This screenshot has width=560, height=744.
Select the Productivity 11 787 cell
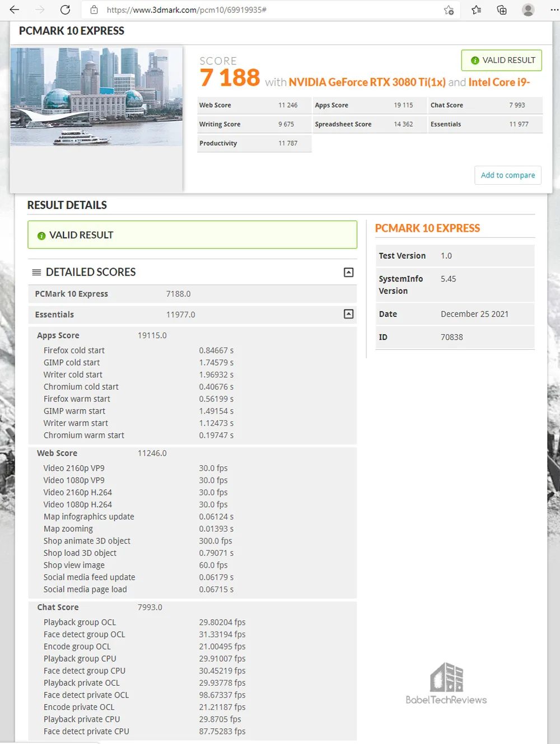[254, 143]
